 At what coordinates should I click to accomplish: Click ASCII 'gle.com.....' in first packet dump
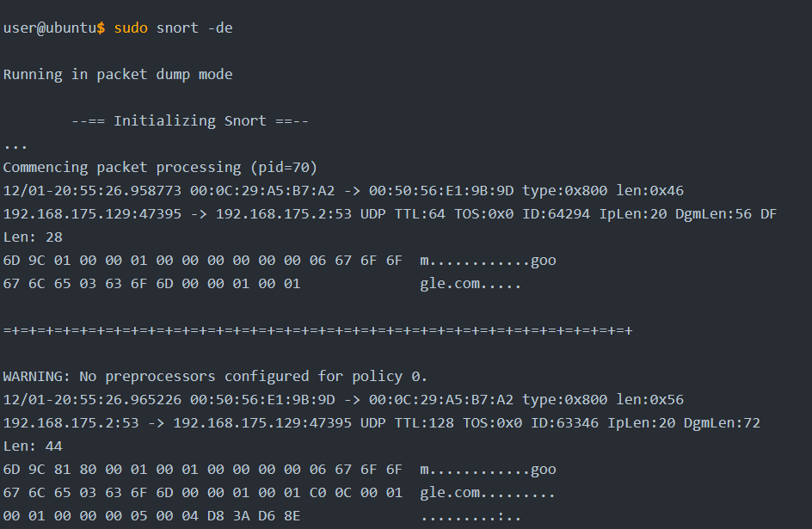click(x=471, y=284)
